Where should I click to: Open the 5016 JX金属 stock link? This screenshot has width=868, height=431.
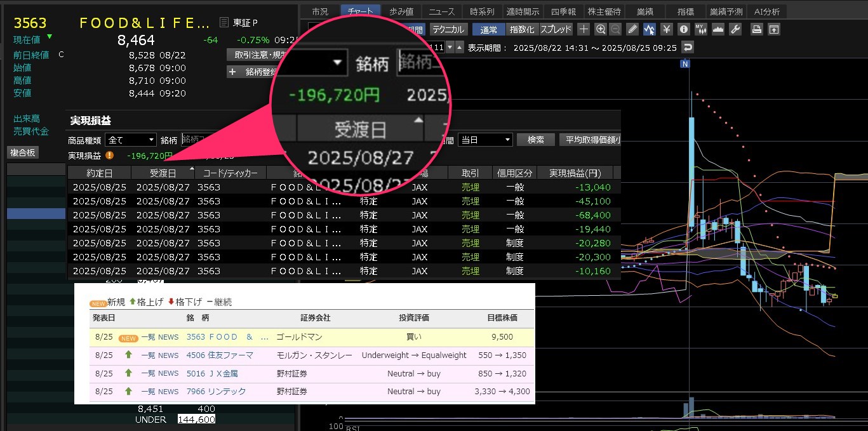(x=212, y=374)
